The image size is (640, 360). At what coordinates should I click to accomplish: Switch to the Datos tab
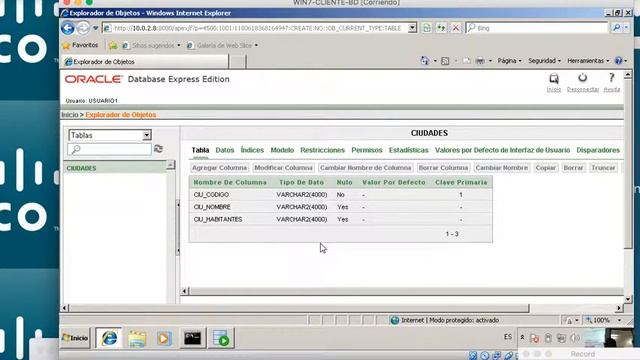coord(224,150)
